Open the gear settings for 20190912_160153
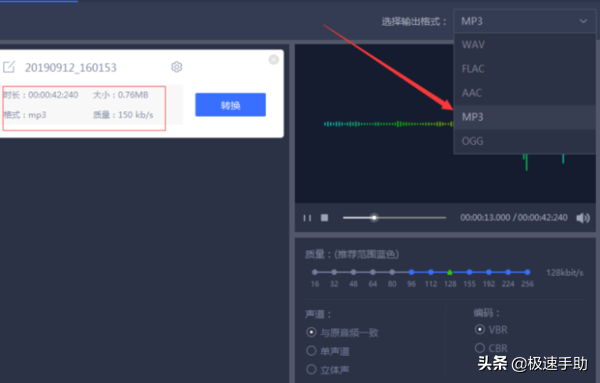The height and width of the screenshot is (383, 600). point(176,67)
